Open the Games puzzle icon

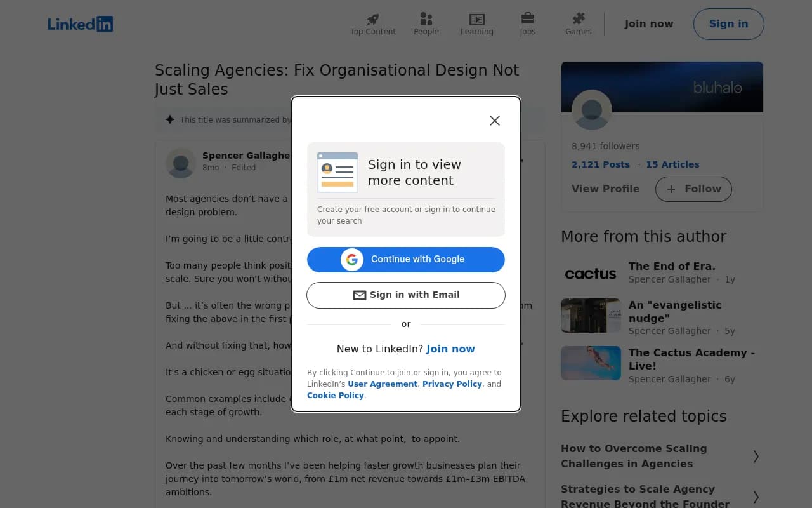(x=579, y=18)
